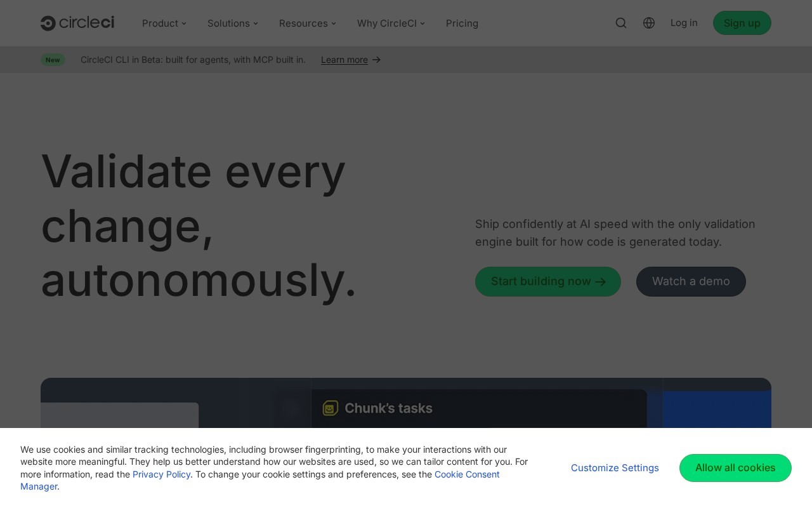
Task: Follow the Learn more link
Action: (344, 60)
